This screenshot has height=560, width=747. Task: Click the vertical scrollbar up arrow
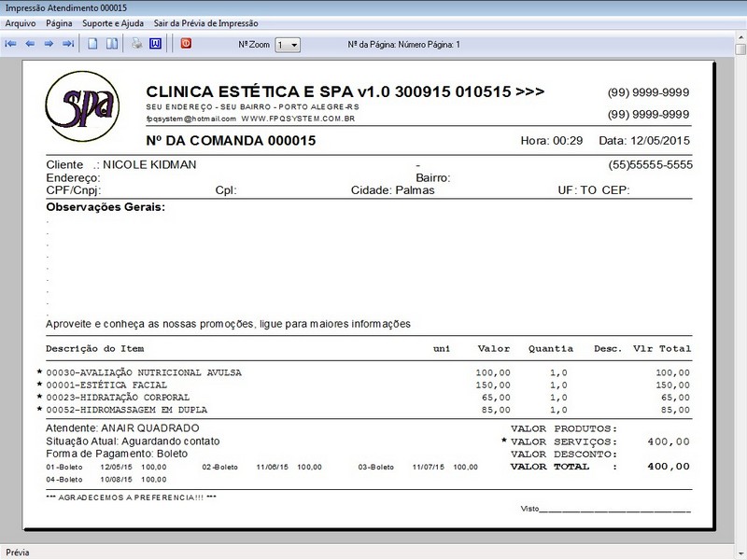740,37
